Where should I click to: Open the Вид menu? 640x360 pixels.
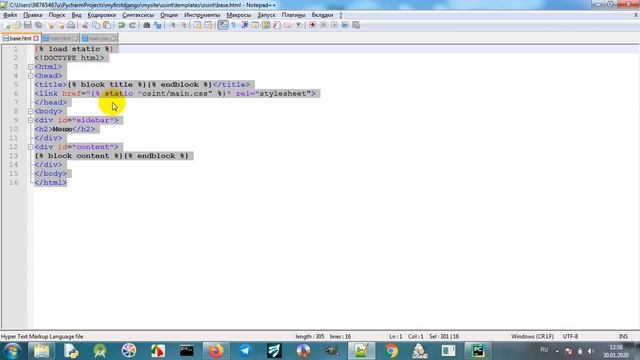[76, 15]
